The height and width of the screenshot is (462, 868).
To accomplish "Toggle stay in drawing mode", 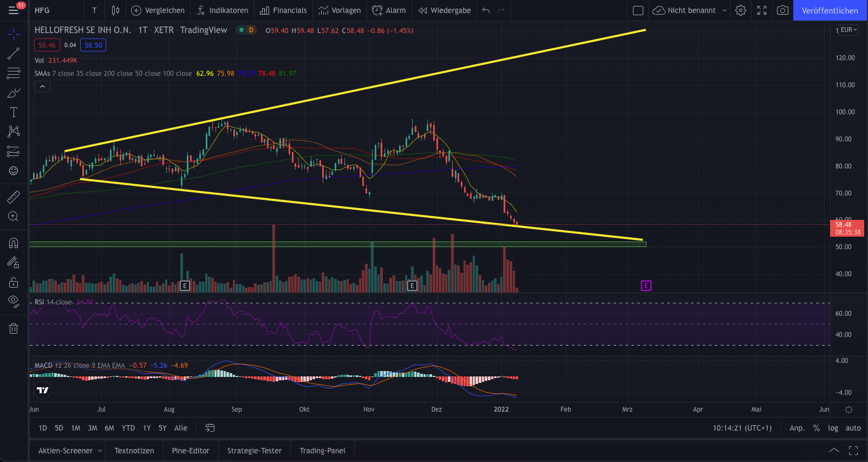I will pos(14,263).
